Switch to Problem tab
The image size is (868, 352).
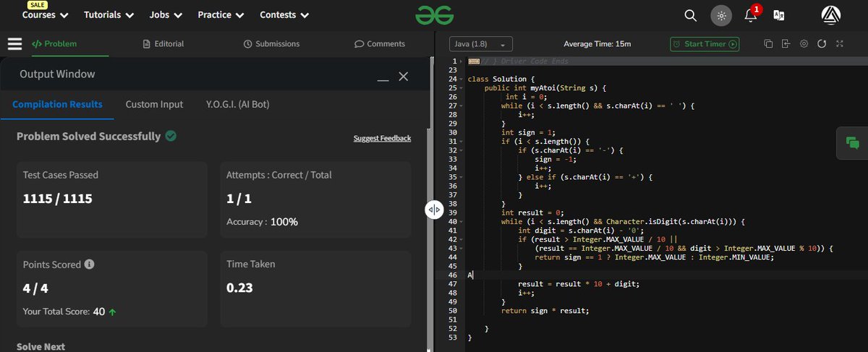pos(54,43)
